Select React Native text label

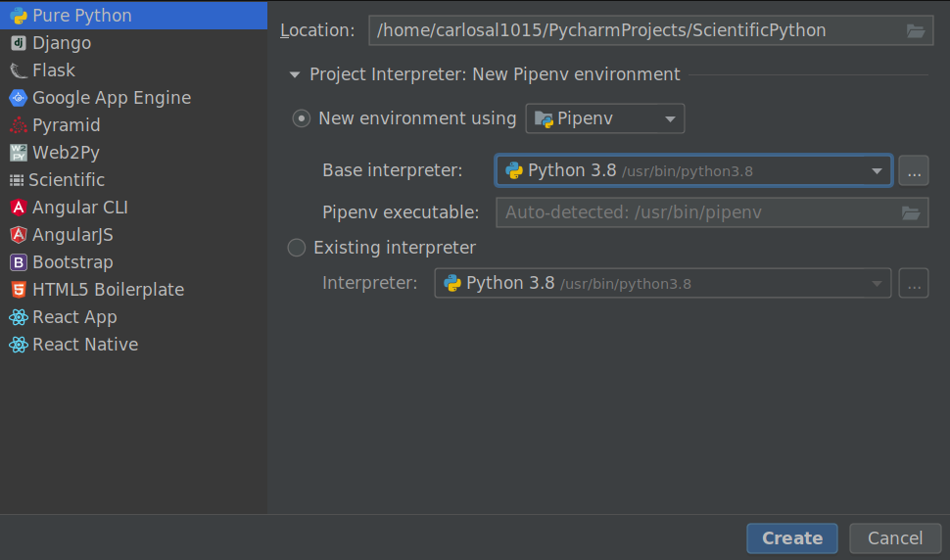pyautogui.click(x=85, y=345)
